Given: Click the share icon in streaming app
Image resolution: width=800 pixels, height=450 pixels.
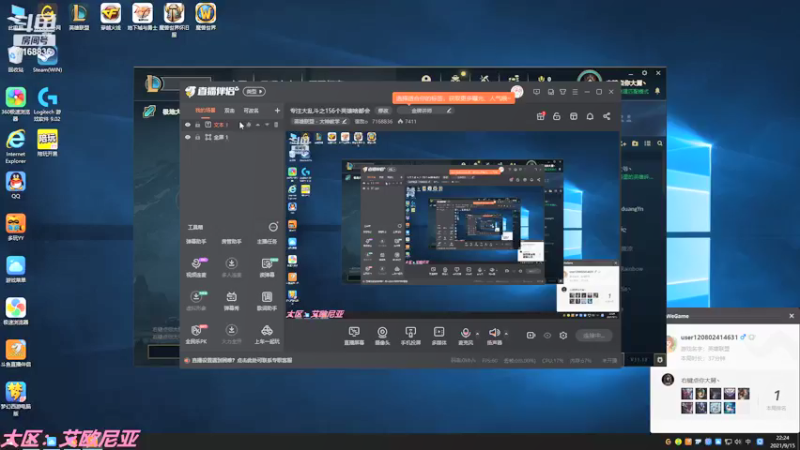Looking at the screenshot, I should (607, 116).
